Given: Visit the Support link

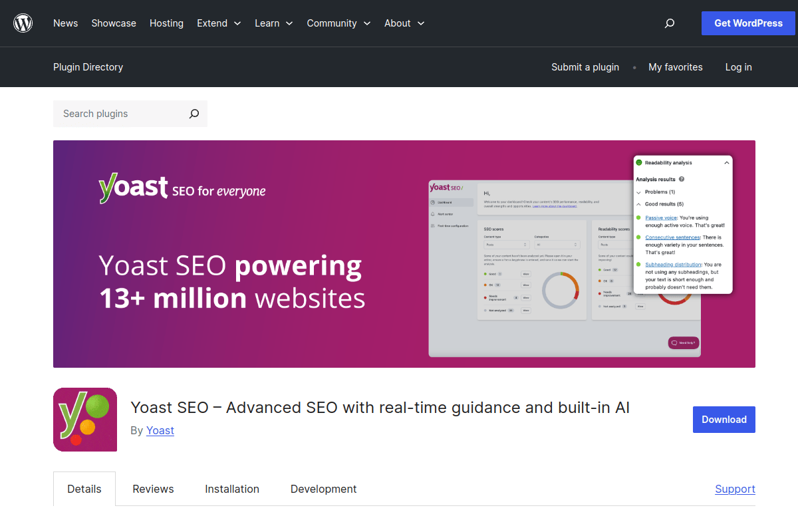Looking at the screenshot, I should [735, 489].
